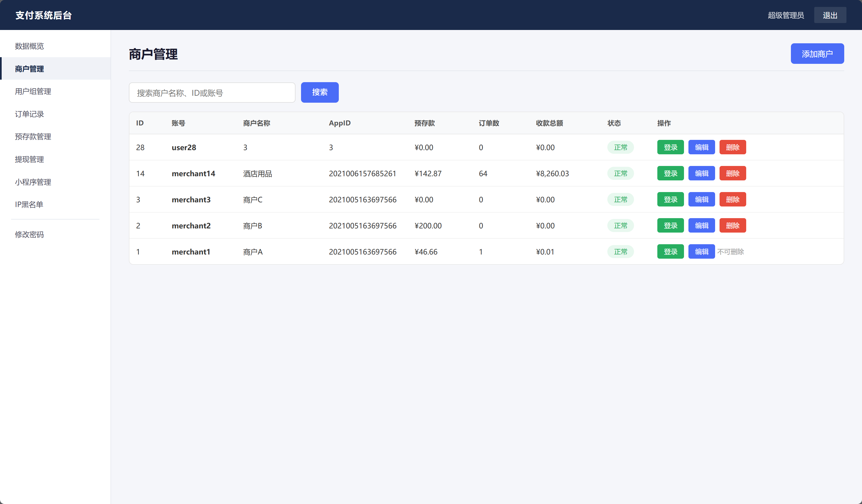Click 登录 for merchant3
The height and width of the screenshot is (504, 862).
pyautogui.click(x=670, y=199)
